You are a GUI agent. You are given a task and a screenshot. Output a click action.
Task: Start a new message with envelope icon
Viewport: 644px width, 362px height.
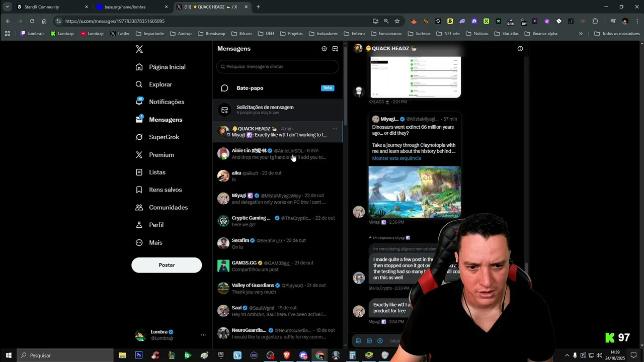tap(335, 49)
